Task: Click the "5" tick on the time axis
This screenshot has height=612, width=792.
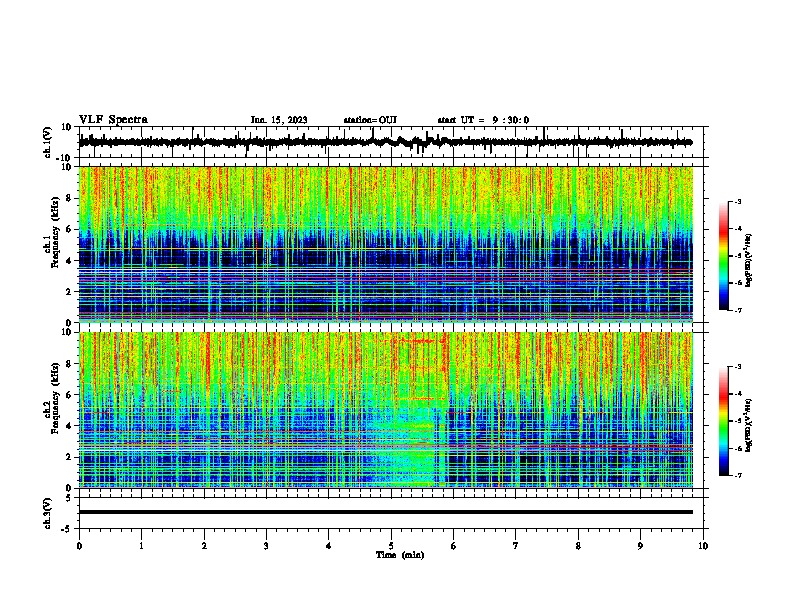Action: coord(391,546)
